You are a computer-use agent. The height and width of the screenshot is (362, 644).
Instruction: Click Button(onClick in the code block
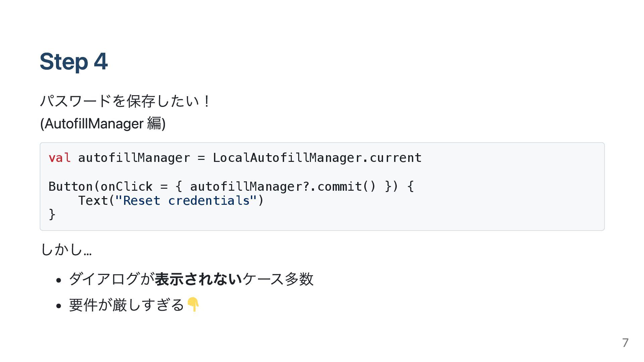coord(100,186)
